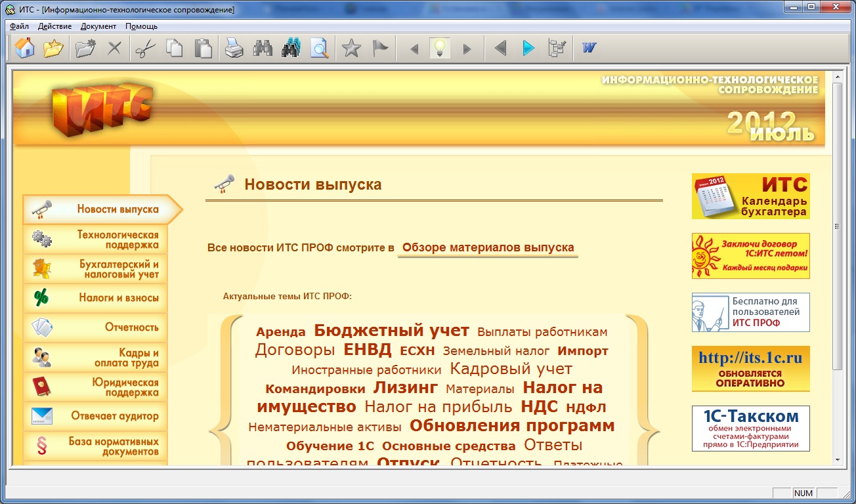856x504 pixels.
Task: Click the НДС topic link
Action: coord(539,406)
